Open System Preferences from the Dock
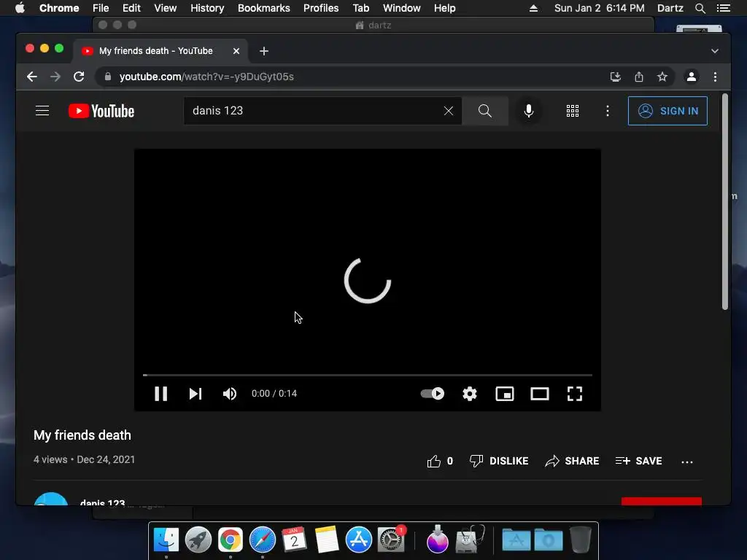The height and width of the screenshot is (560, 747). [391, 540]
